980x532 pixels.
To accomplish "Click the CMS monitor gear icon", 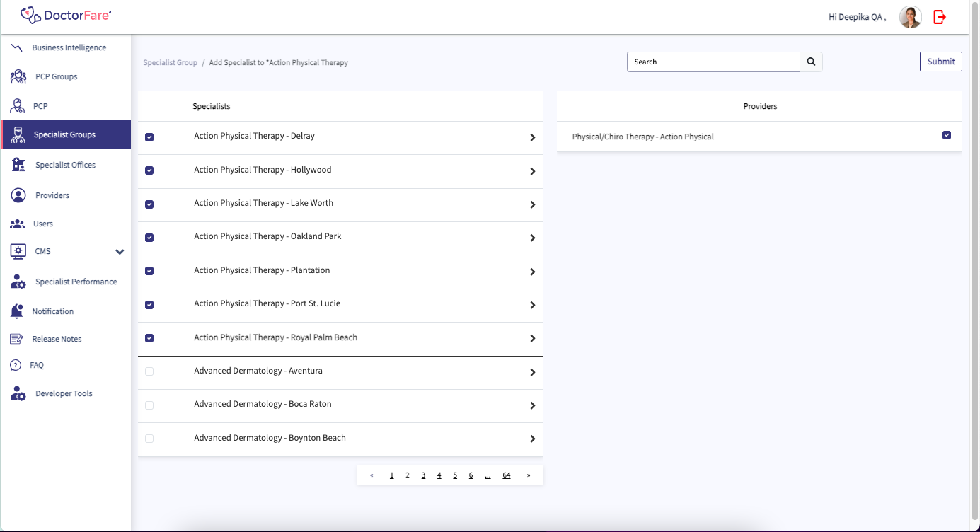I will pos(18,251).
